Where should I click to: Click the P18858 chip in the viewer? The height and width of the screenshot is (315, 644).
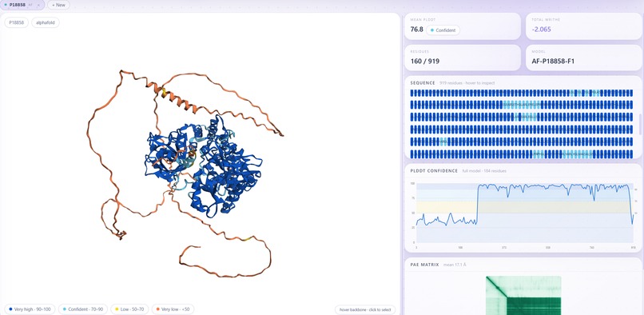17,22
